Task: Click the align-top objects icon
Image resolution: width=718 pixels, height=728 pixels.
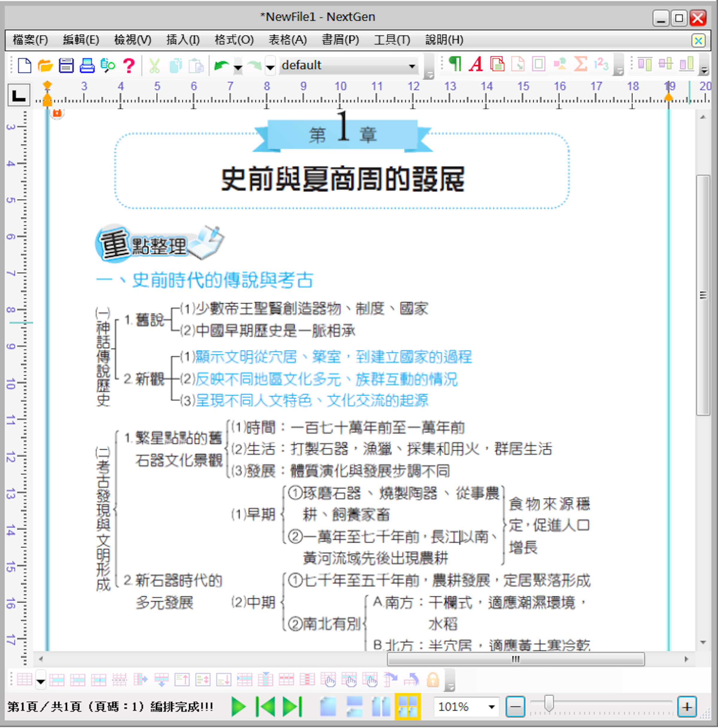Action: pyautogui.click(x=645, y=64)
